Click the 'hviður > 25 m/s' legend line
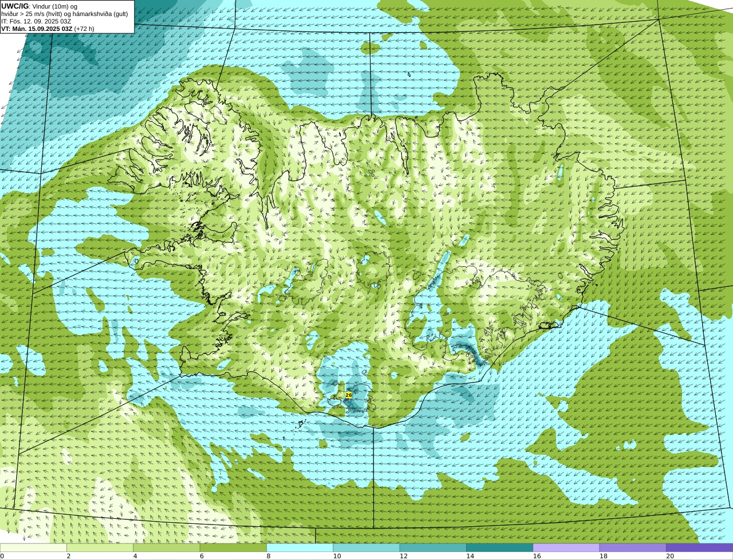 65,14
